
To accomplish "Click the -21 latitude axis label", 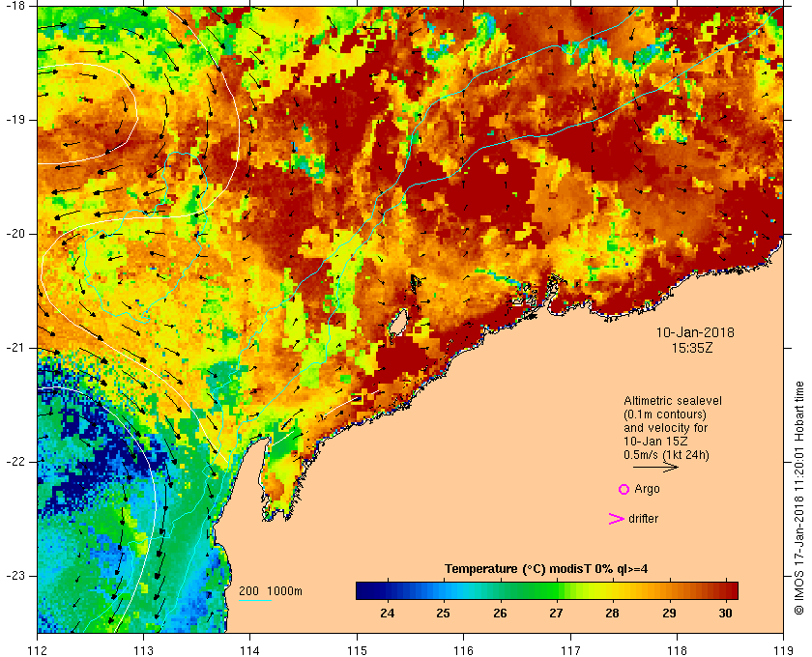I will (14, 348).
